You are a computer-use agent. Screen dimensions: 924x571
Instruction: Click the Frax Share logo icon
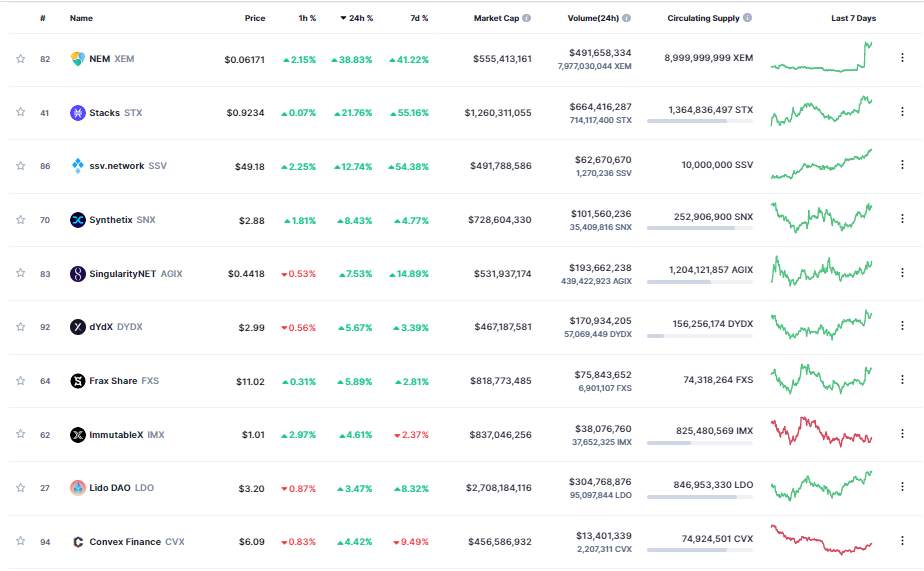tap(78, 381)
